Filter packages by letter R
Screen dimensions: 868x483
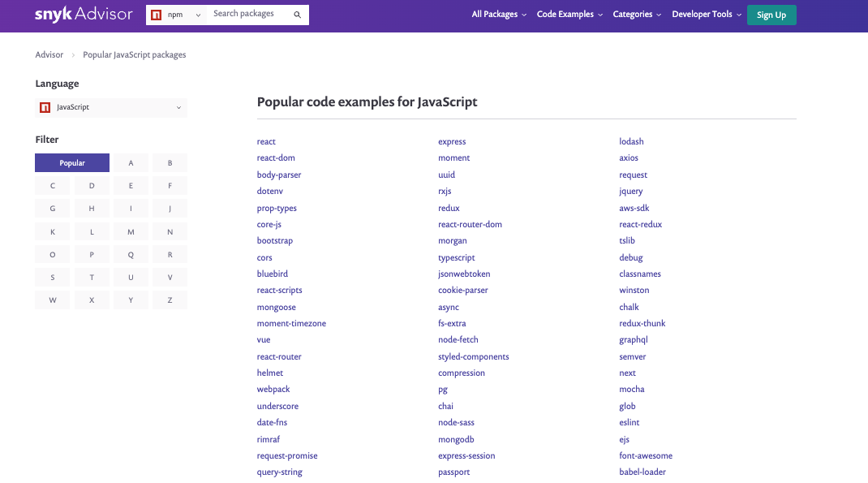click(x=170, y=254)
